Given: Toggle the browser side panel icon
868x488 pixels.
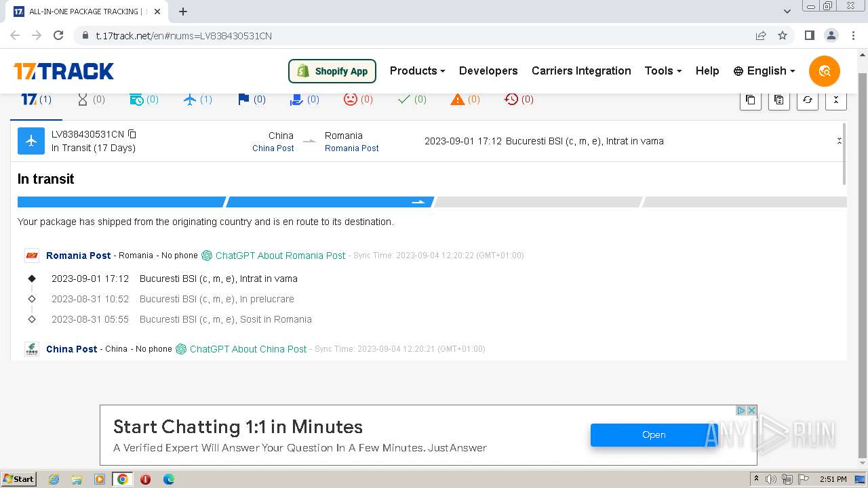Looking at the screenshot, I should coord(809,35).
